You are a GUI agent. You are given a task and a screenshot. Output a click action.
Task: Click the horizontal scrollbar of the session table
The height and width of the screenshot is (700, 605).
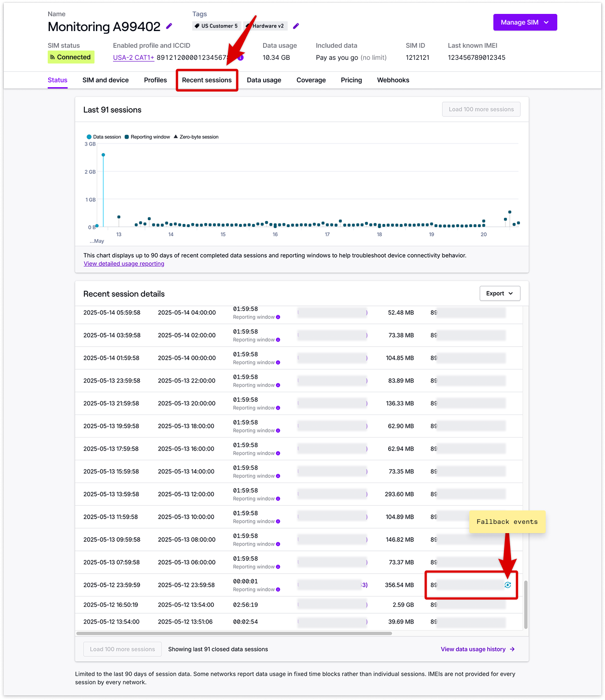click(x=234, y=633)
